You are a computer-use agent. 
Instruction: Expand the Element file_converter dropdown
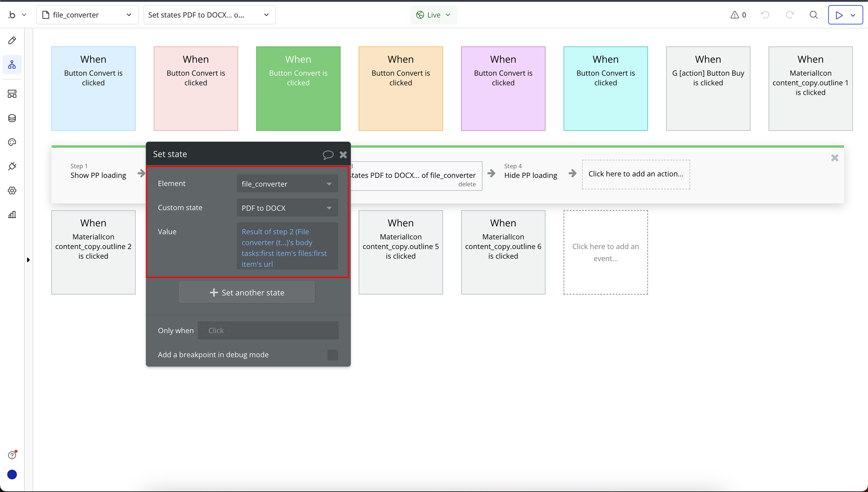287,184
